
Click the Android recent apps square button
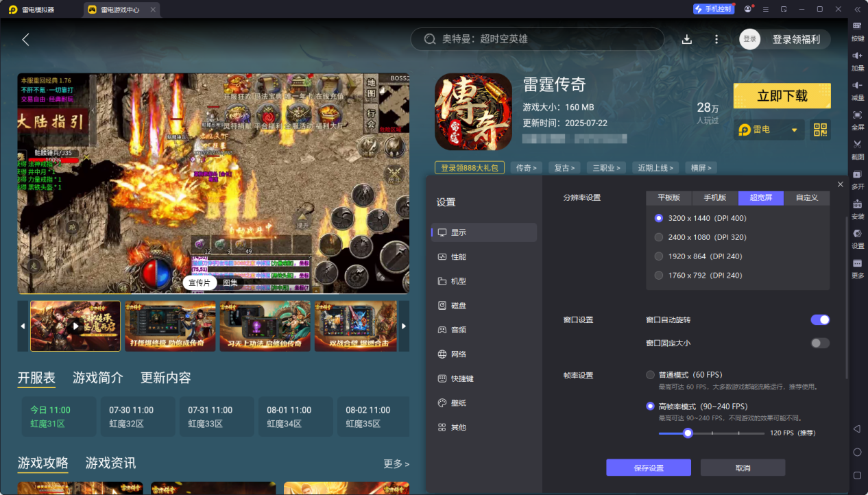click(x=857, y=475)
